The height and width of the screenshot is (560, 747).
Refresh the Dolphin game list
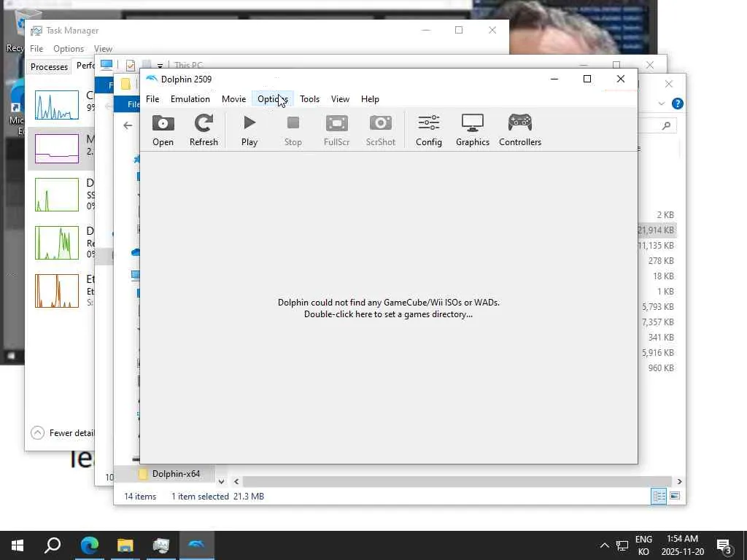click(204, 130)
